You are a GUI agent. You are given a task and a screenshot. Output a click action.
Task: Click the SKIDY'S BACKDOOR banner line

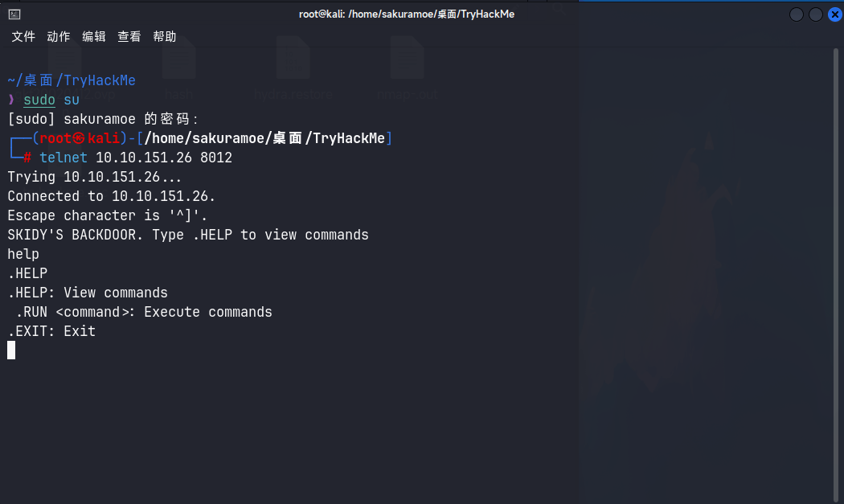188,235
